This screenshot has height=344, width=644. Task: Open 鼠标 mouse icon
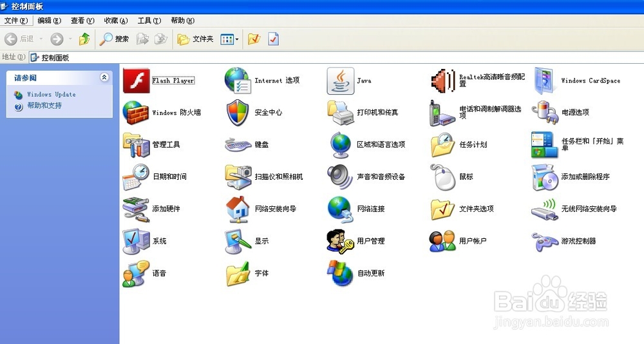[x=442, y=177]
